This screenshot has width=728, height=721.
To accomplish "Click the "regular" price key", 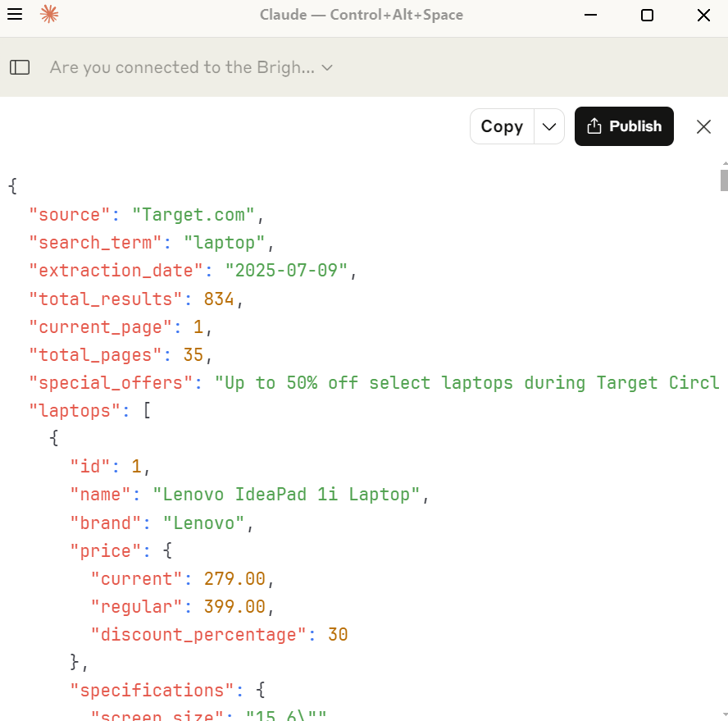I will click(x=136, y=607).
